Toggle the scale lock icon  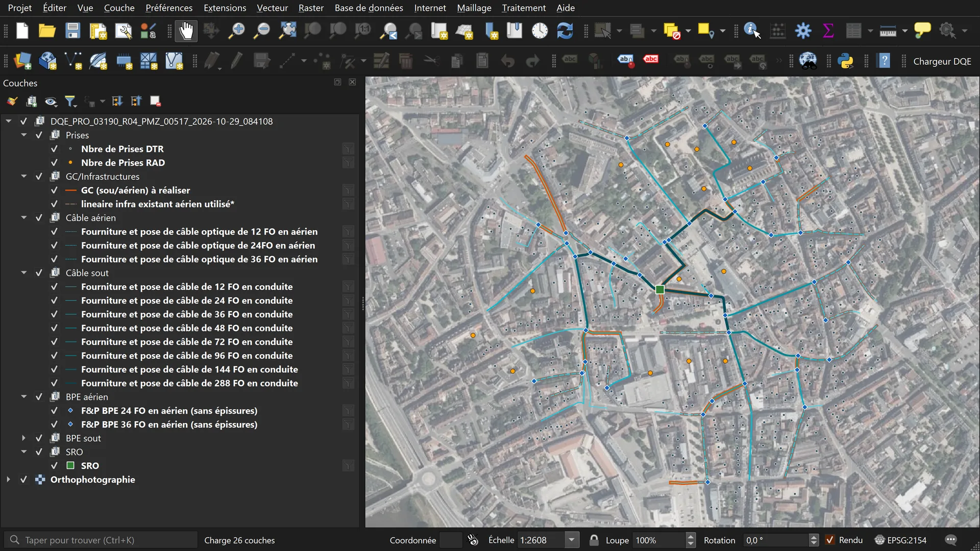[x=594, y=540]
